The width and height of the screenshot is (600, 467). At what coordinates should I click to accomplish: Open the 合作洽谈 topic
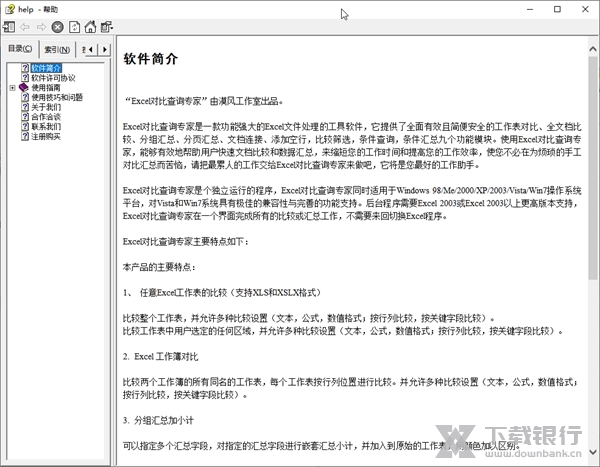point(46,117)
